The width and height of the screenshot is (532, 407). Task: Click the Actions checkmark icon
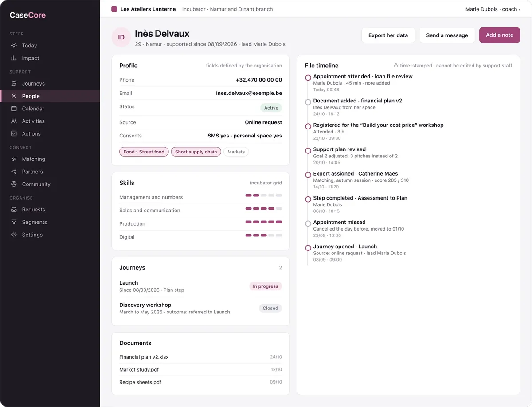14,133
